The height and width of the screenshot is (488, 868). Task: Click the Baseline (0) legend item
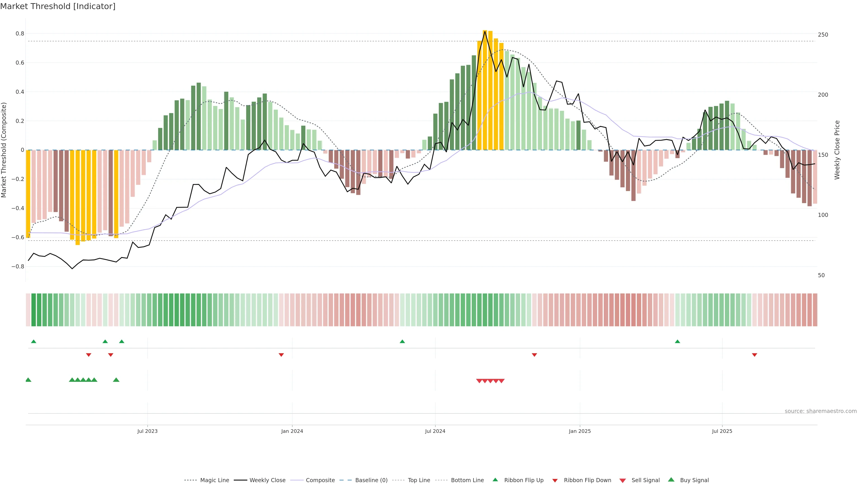(x=371, y=480)
